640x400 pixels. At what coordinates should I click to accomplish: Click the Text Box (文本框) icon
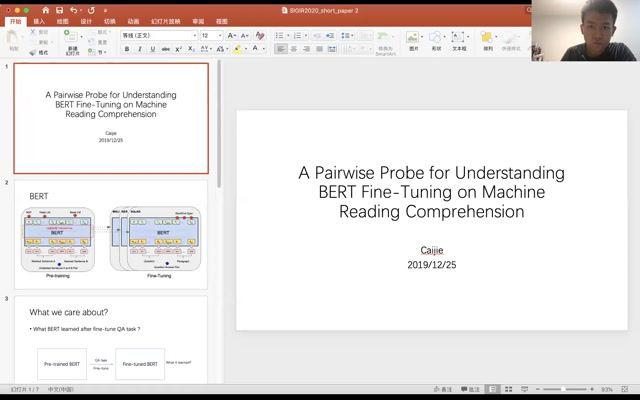click(x=459, y=38)
